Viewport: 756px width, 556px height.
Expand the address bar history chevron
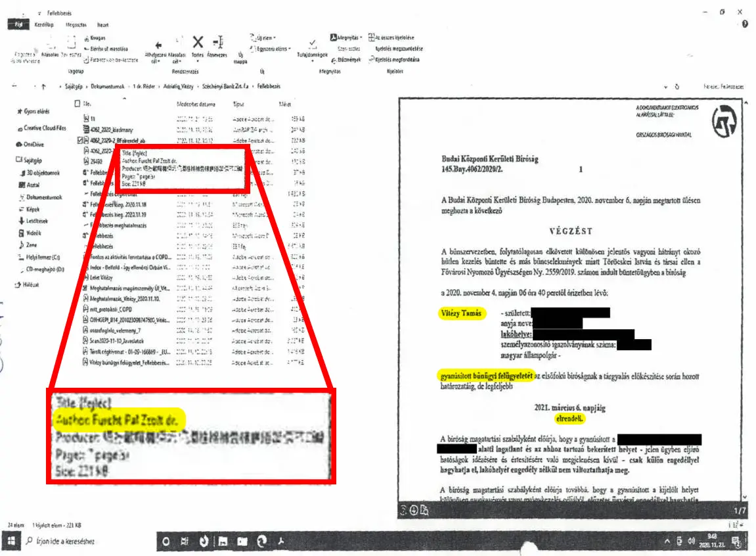[666, 87]
